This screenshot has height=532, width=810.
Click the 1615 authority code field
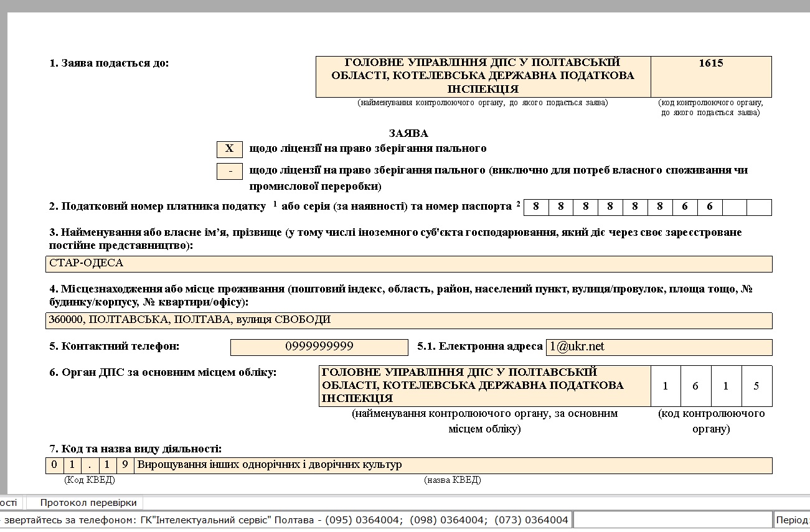pos(710,77)
